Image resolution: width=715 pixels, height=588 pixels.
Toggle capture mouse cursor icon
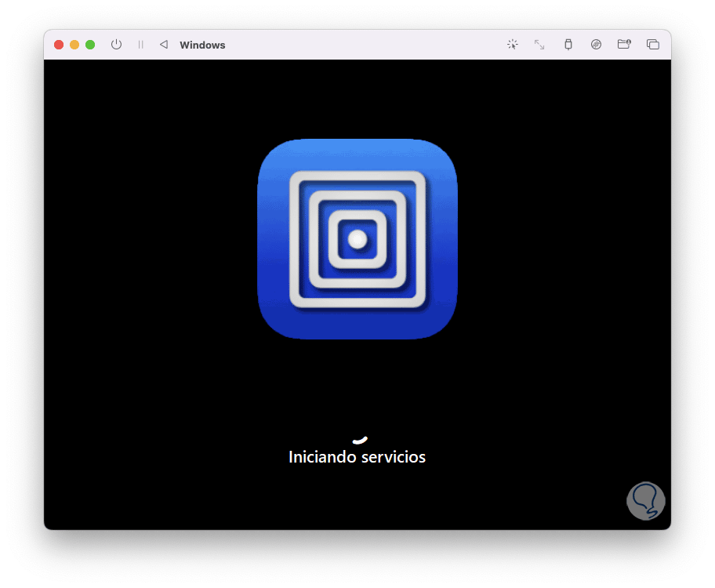(513, 44)
